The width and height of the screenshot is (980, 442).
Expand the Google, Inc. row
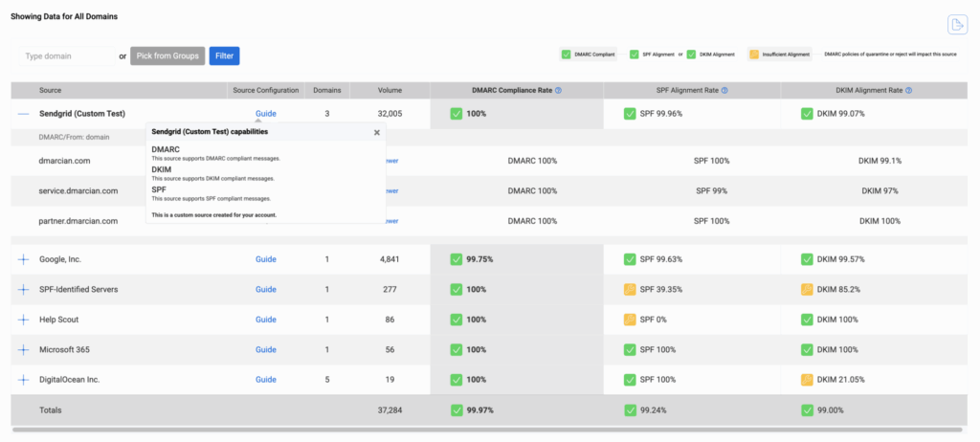tap(23, 259)
